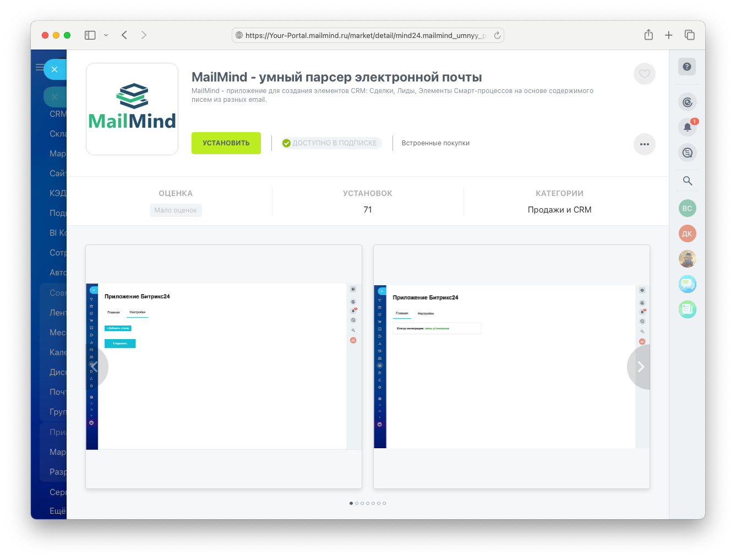The image size is (736, 560).
Task: Close the slider with blue X button
Action: pos(54,69)
